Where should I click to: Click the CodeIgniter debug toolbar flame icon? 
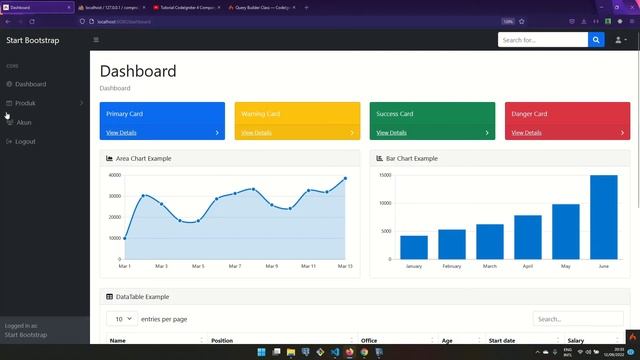[x=632, y=337]
